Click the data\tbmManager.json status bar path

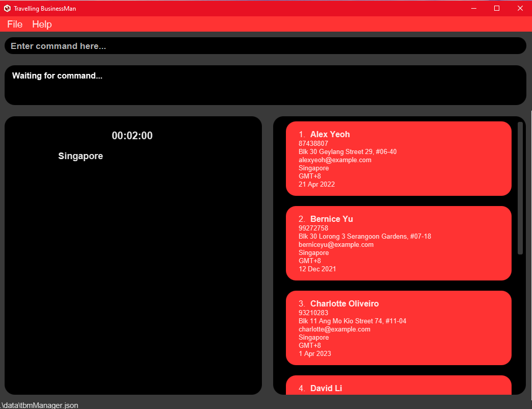[x=39, y=405]
